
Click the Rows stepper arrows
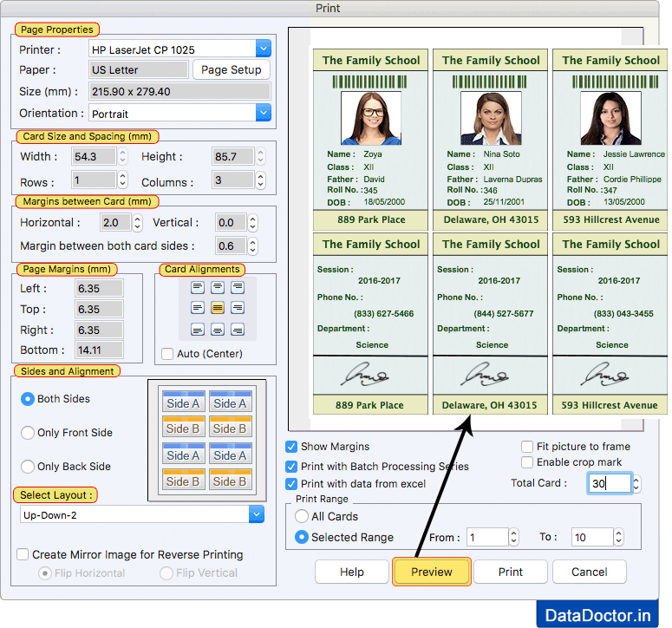[123, 180]
